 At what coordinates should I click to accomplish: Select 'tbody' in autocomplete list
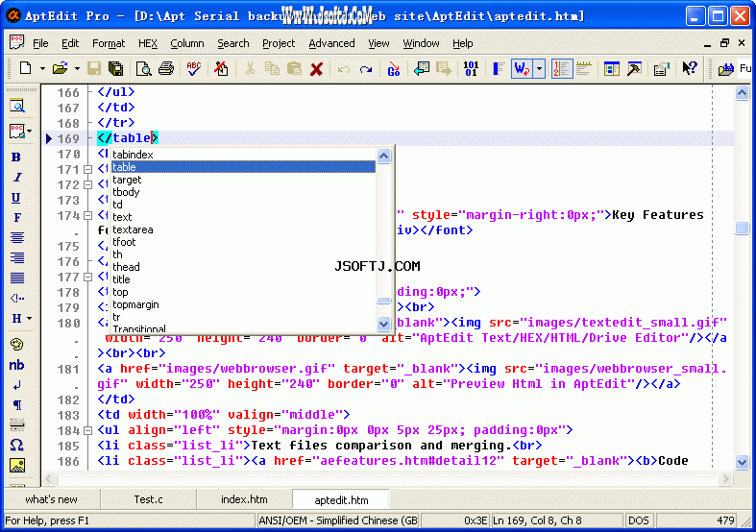[x=243, y=192]
